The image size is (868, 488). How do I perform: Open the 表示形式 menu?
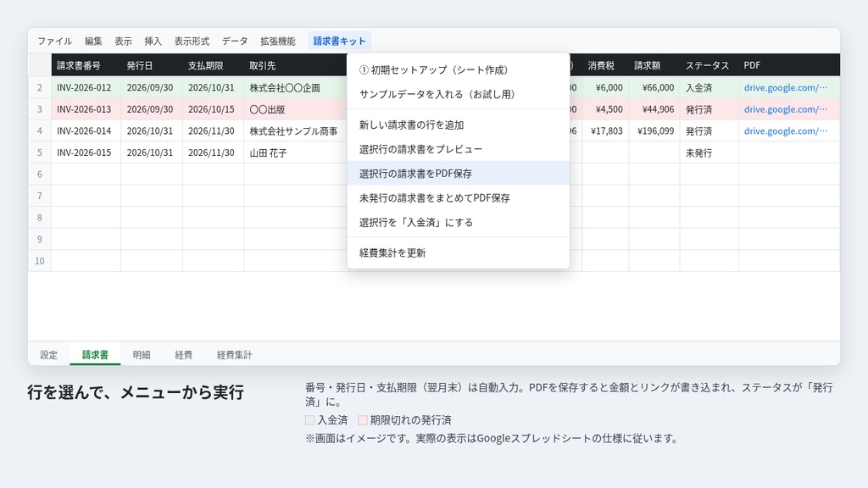192,41
